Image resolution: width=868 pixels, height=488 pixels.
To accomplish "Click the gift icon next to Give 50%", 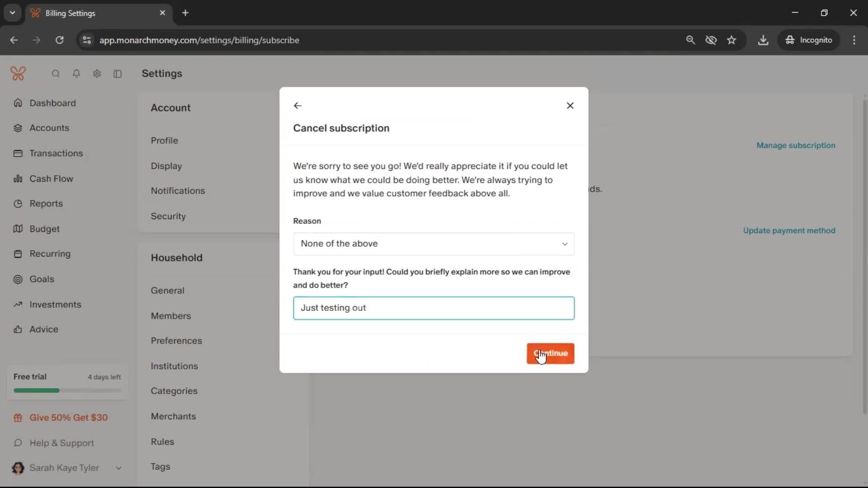I will [18, 418].
